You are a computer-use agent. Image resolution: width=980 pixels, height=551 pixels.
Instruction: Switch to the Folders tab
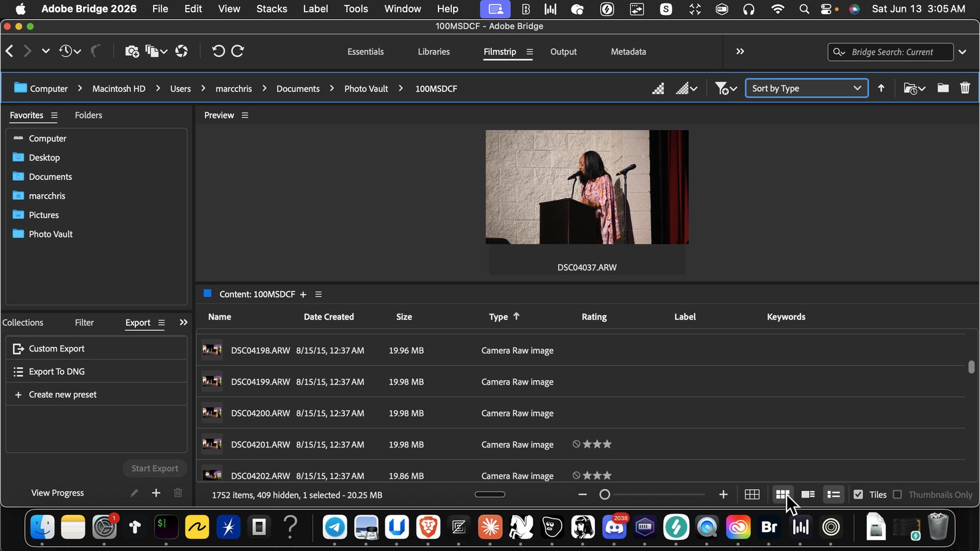[x=89, y=115]
